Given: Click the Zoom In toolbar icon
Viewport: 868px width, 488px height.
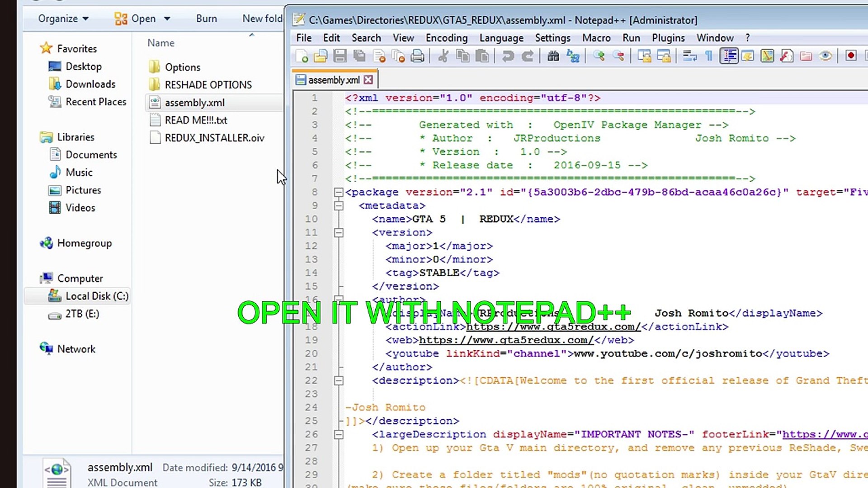Looking at the screenshot, I should (x=599, y=56).
